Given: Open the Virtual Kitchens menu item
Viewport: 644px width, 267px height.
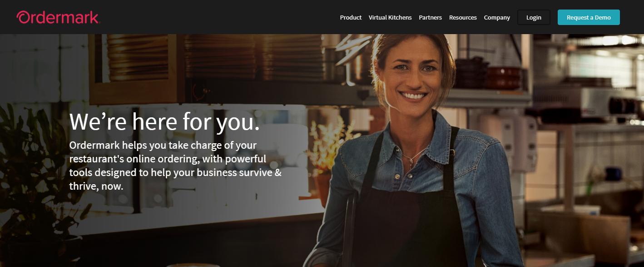Looking at the screenshot, I should coord(390,18).
